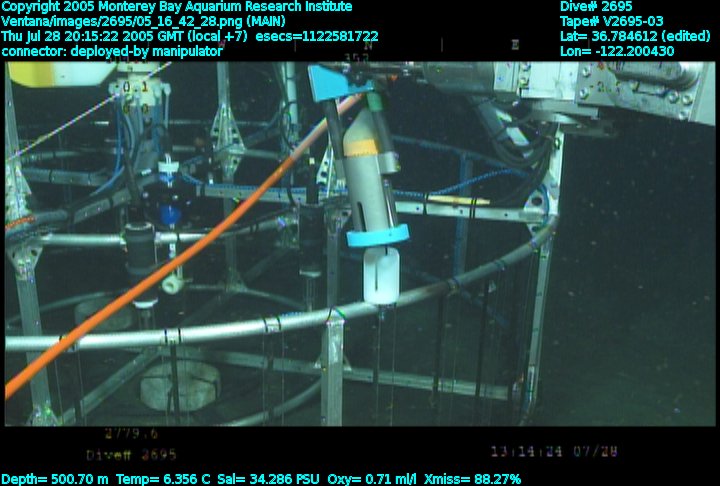
Task: Select the 'Sal= 34.286 PSU' salinity value
Action: click(x=268, y=479)
